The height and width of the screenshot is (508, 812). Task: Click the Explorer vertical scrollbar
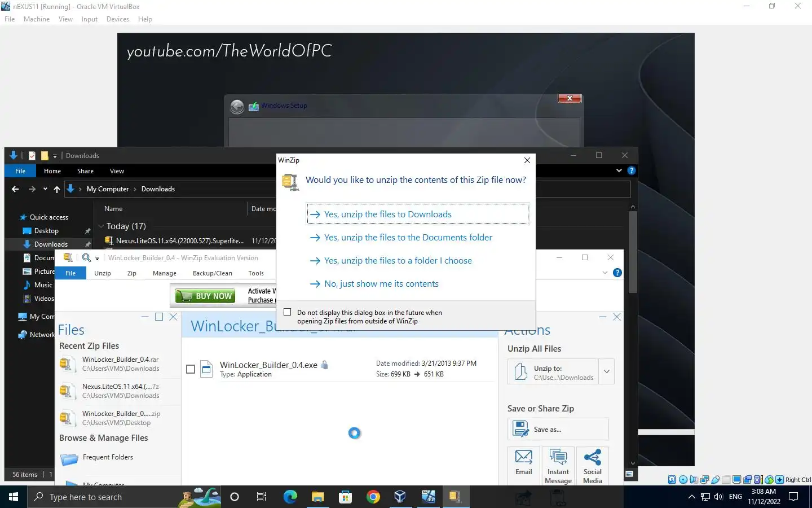(633, 252)
